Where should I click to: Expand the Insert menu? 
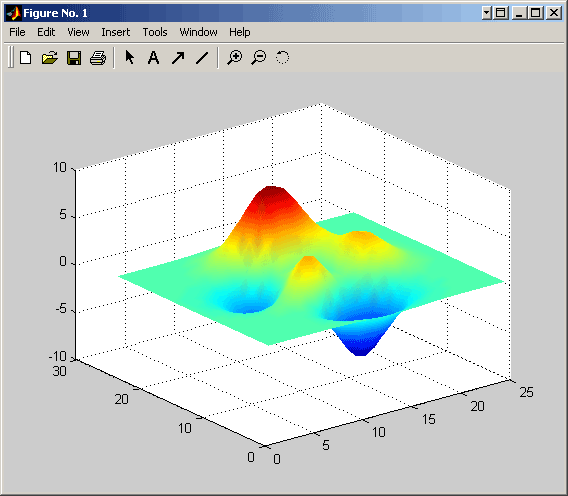116,32
